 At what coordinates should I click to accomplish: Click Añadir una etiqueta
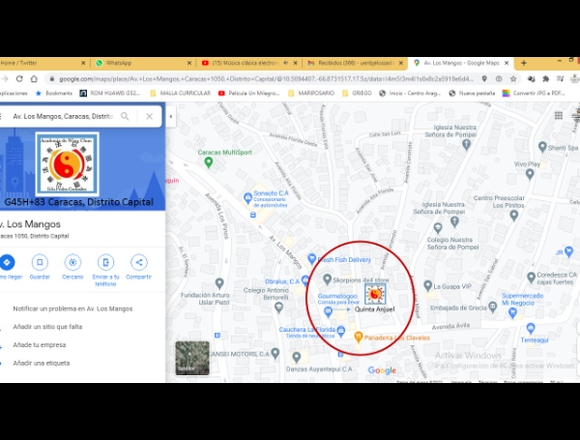pos(41,363)
